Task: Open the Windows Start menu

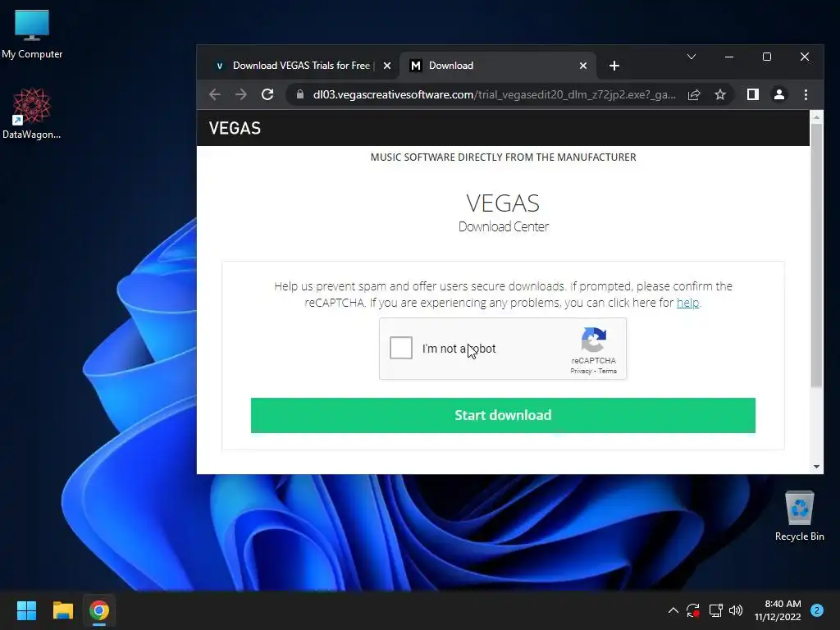Action: (x=26, y=610)
